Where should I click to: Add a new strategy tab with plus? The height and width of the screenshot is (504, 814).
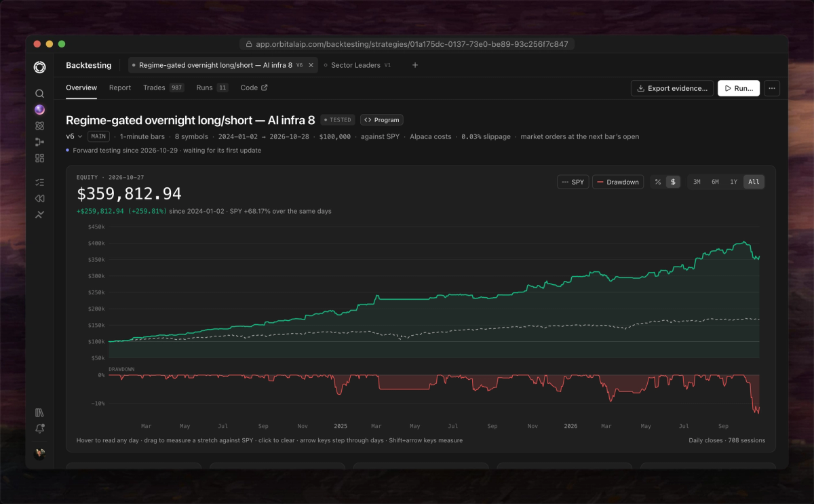click(415, 65)
